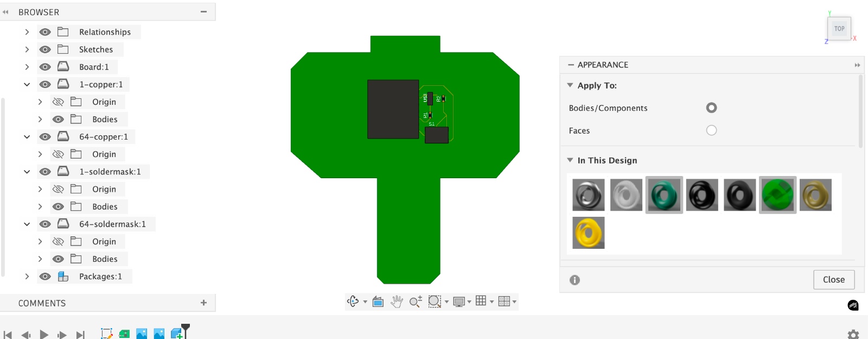Open Display Settings monitor icon
Screen dimensions: 868x339
click(459, 302)
